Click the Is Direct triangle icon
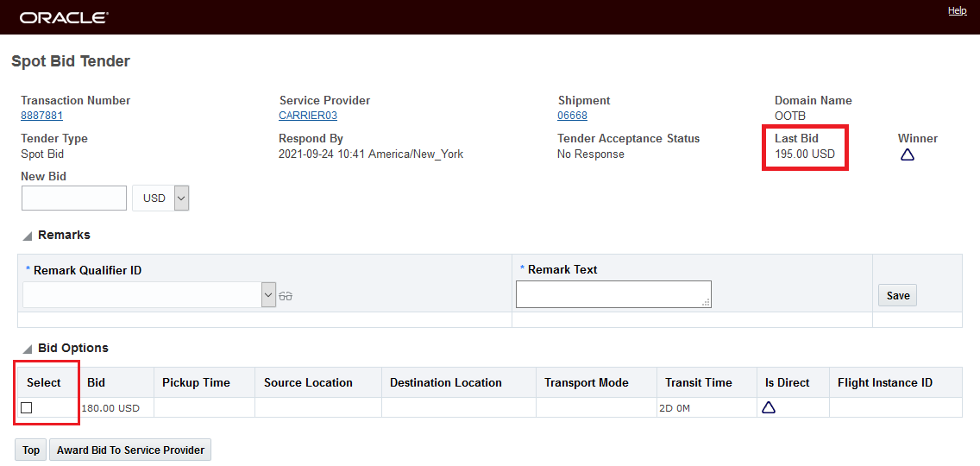This screenshot has width=980, height=466. tap(768, 408)
